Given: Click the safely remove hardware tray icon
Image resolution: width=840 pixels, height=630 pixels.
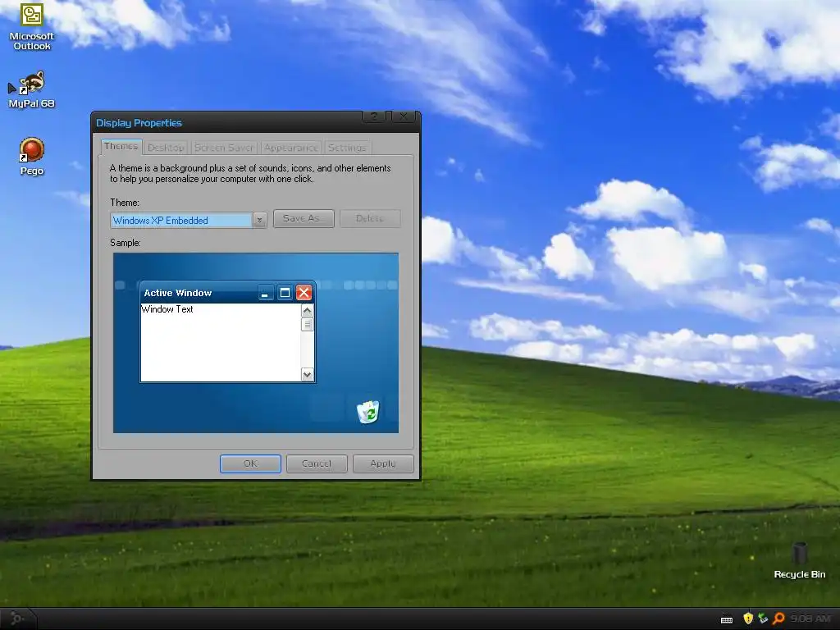Looking at the screenshot, I should (763, 619).
